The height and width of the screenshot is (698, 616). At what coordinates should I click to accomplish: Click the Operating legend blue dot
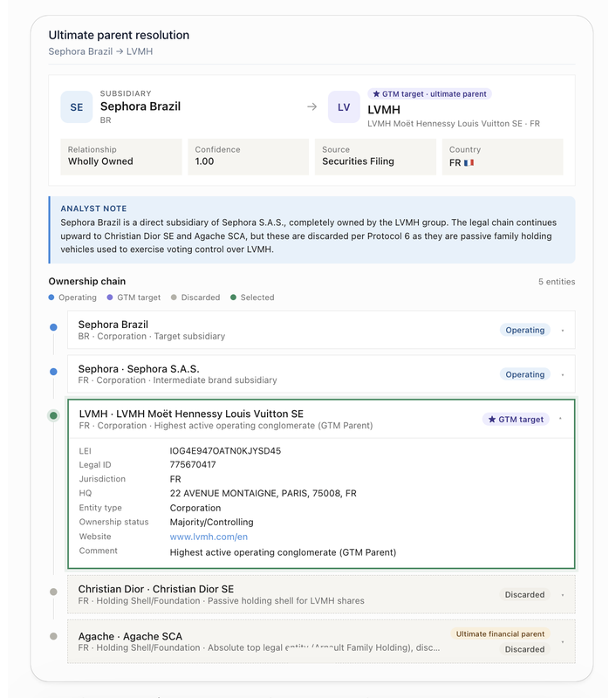(51, 298)
